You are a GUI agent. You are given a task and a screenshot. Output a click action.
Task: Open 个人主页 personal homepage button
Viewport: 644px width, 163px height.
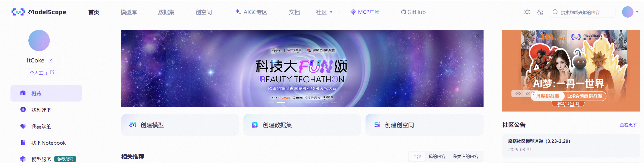(42, 72)
